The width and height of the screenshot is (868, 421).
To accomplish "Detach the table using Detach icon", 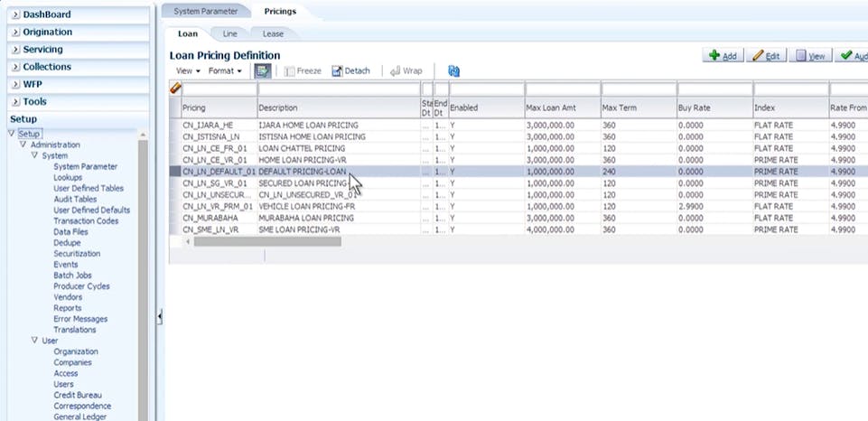I will click(x=337, y=70).
